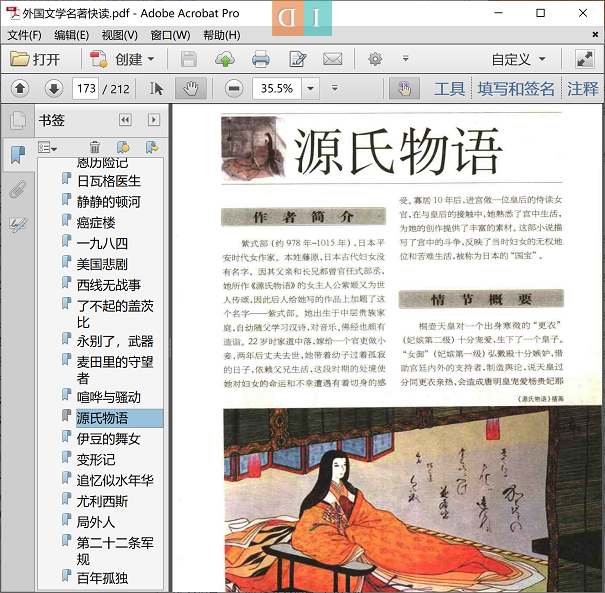Toggle full-screen reading mode icon
The height and width of the screenshot is (593, 605).
[585, 59]
